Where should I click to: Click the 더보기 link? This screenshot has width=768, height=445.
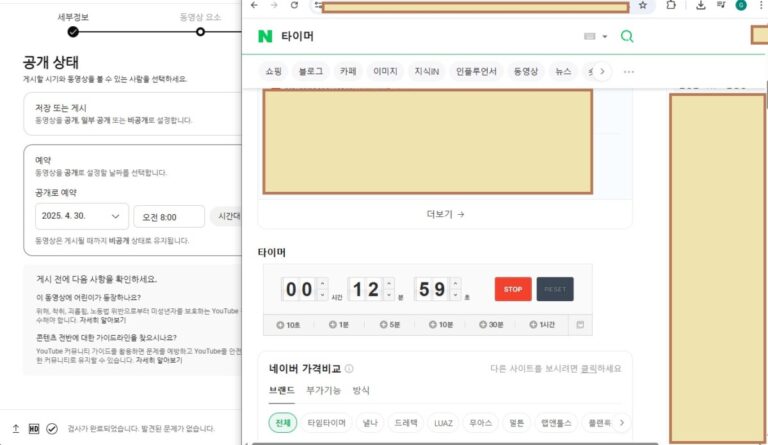tap(445, 214)
